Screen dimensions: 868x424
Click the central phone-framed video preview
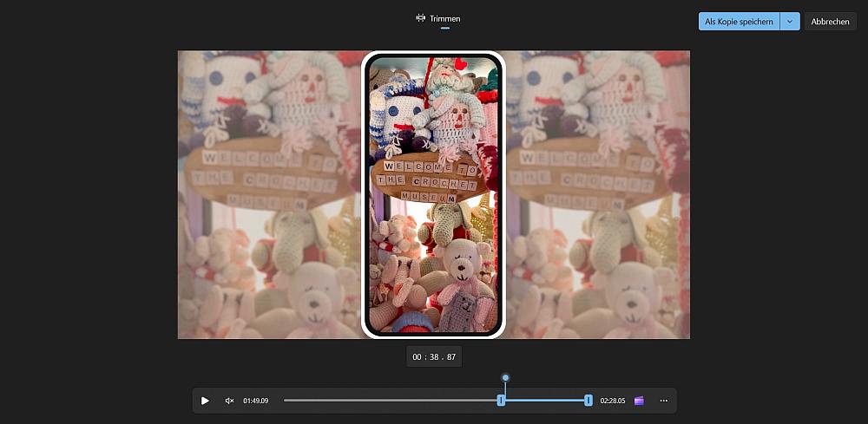click(x=433, y=194)
